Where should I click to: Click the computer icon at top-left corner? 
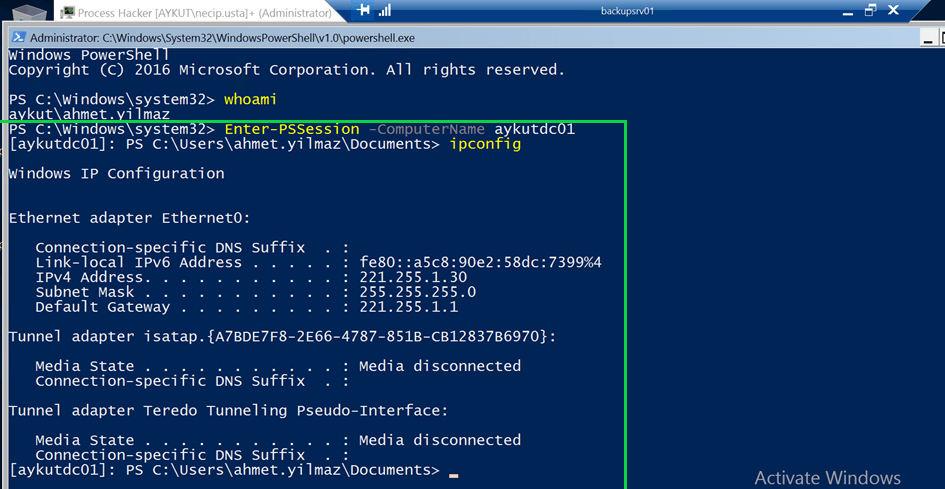(28, 12)
